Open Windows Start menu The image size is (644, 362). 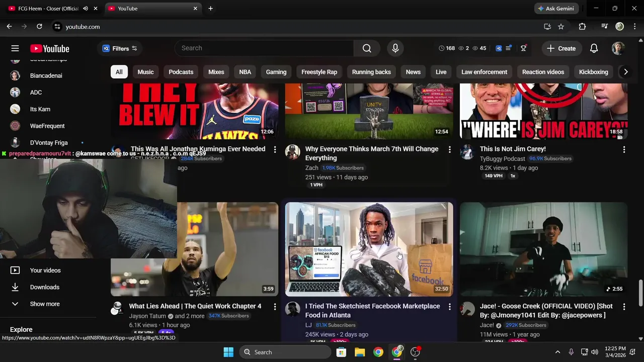click(x=228, y=352)
